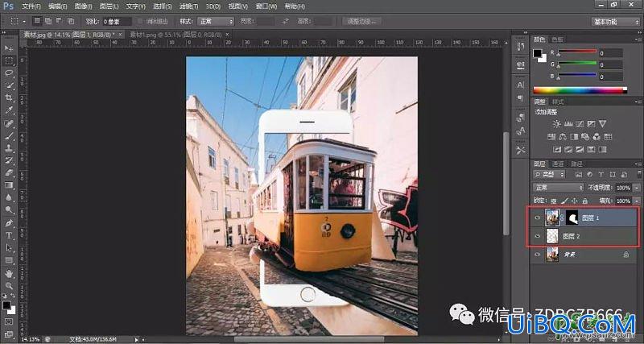The height and width of the screenshot is (344, 644).
Task: Click the 调整边缘 refine edge button
Action: point(361,22)
